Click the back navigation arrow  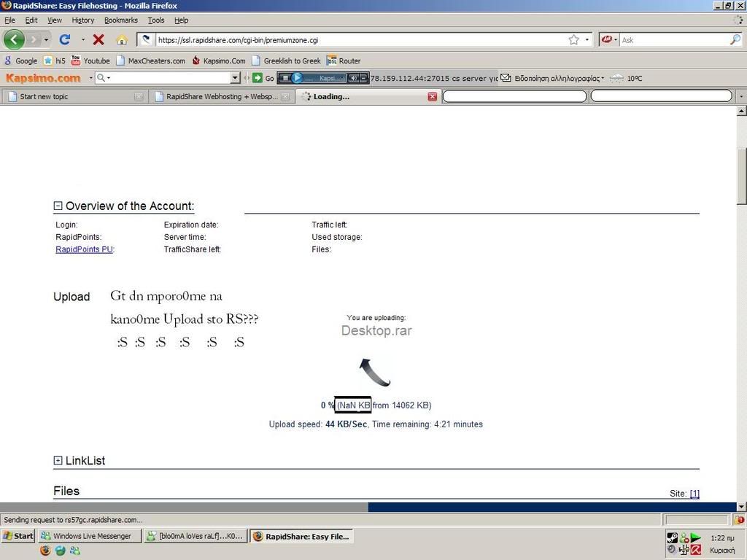click(14, 39)
